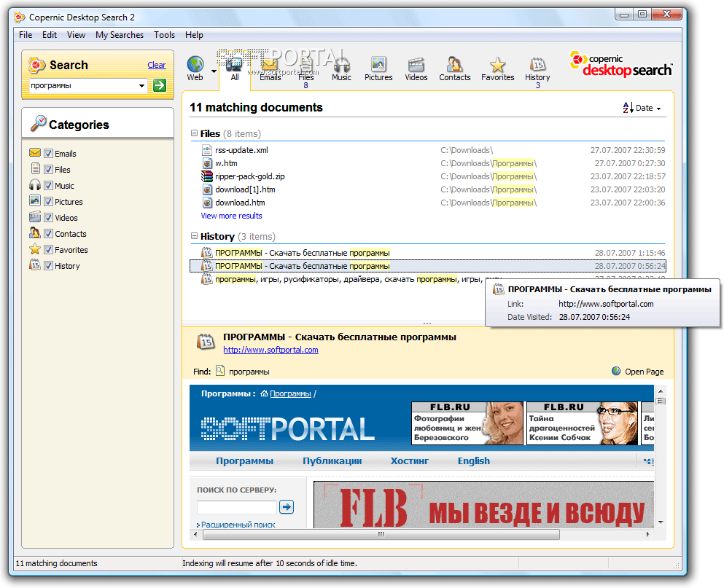
Task: Click the search query input field
Action: 84,85
